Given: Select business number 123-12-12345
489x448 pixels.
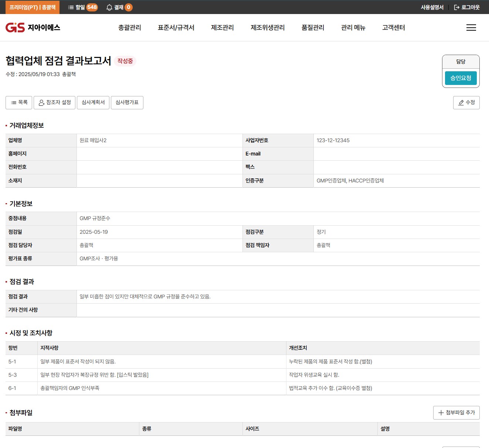Looking at the screenshot, I should pyautogui.click(x=333, y=140).
